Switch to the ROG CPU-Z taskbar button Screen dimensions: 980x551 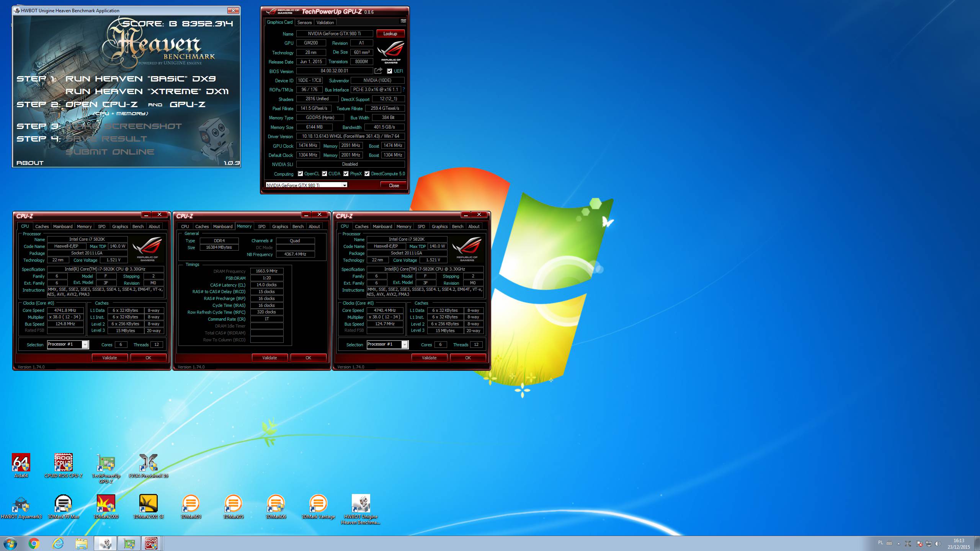click(x=152, y=543)
